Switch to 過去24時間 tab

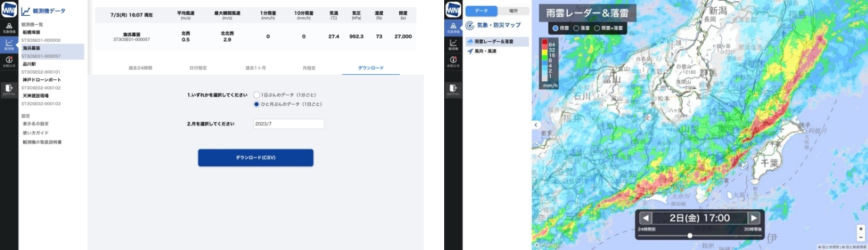(140, 67)
